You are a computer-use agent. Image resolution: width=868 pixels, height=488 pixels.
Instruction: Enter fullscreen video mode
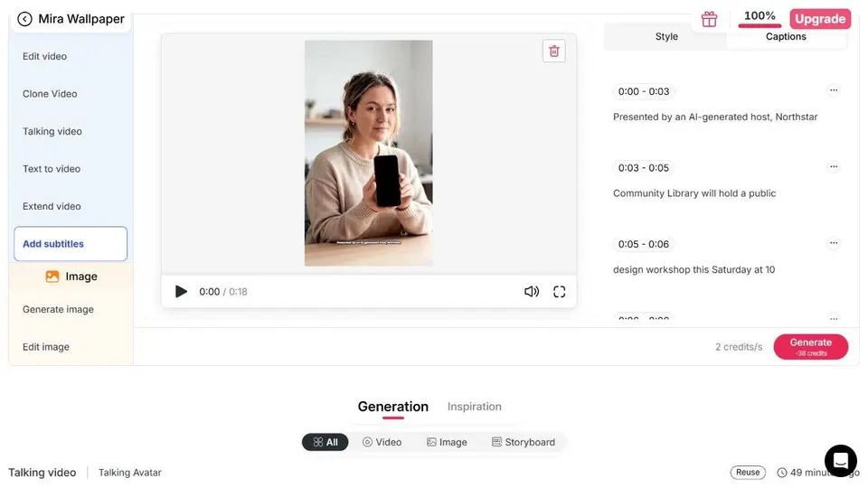pos(559,292)
